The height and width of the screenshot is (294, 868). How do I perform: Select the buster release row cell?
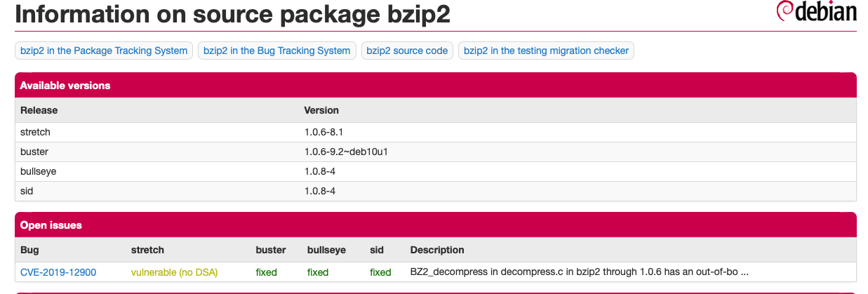point(34,152)
